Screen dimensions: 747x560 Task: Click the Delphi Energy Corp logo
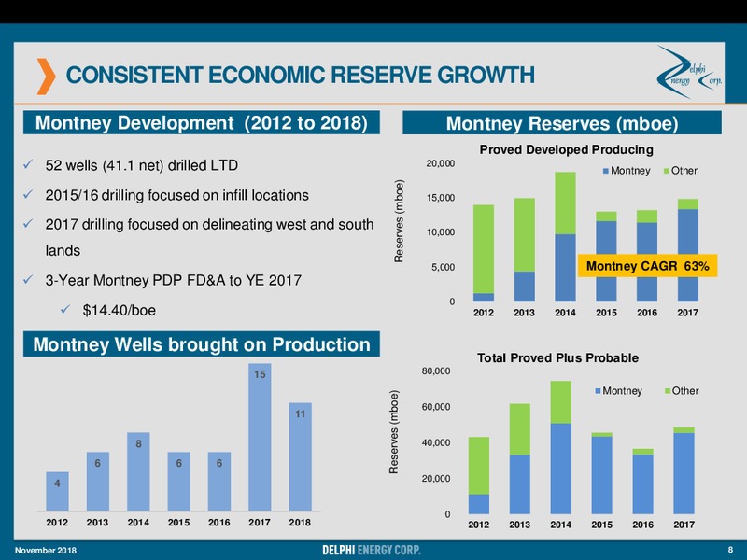689,73
